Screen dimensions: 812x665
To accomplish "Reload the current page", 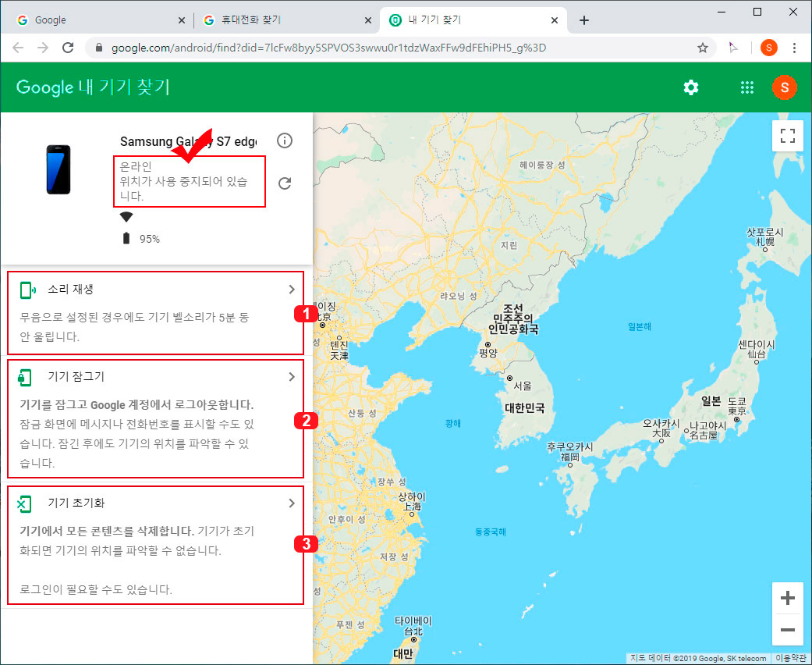I will coord(68,48).
